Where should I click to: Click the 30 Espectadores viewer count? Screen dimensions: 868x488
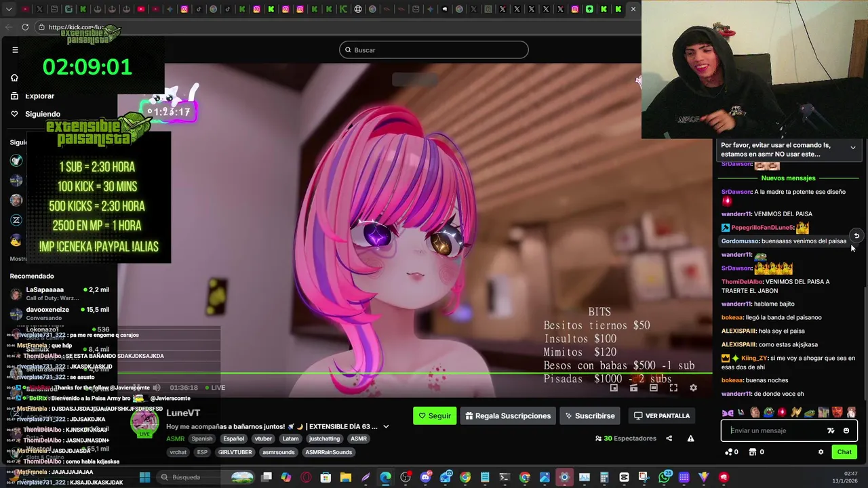coord(625,439)
